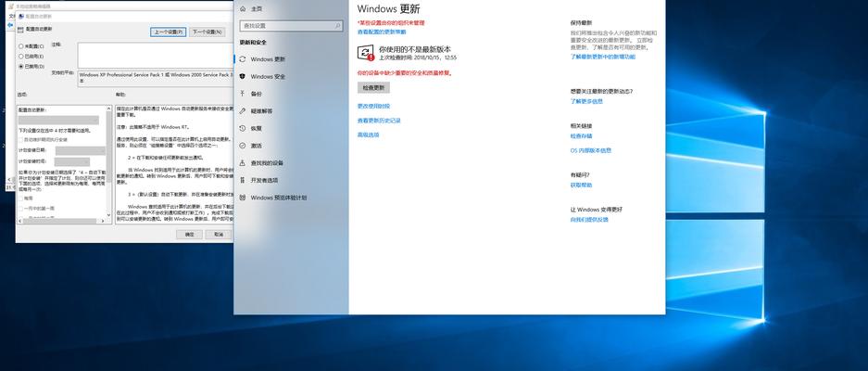Toggle the 自动维护期间执行安装 checkbox
Screen dimensions: 868x371
21,140
